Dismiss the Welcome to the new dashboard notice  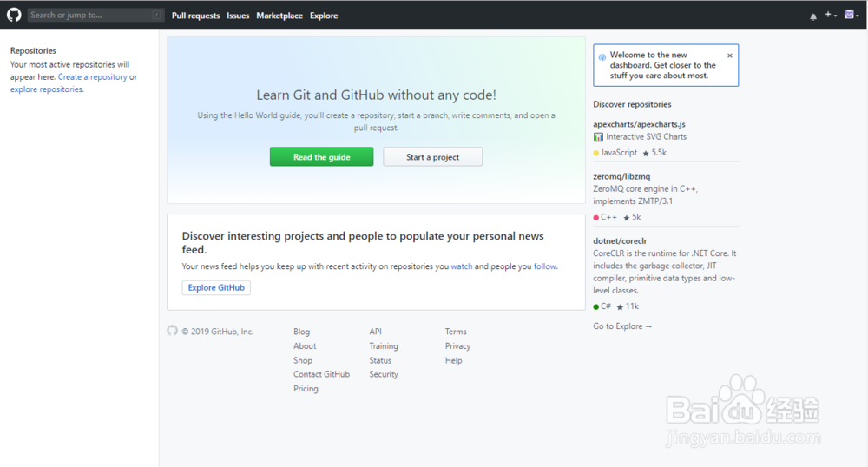pyautogui.click(x=730, y=56)
